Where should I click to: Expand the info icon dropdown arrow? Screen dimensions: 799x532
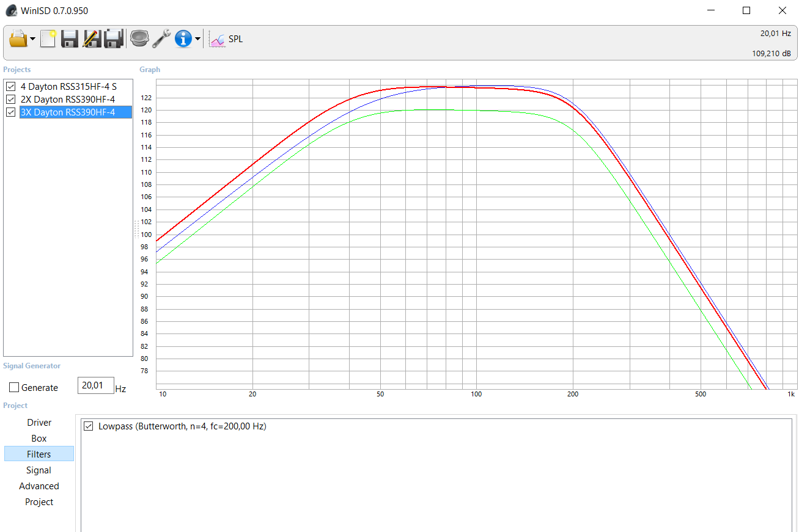(x=197, y=40)
